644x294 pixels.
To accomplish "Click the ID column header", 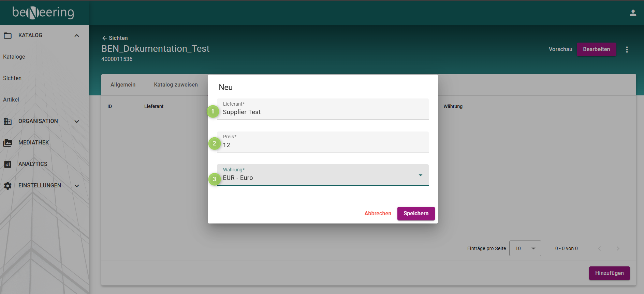I will click(x=109, y=107).
